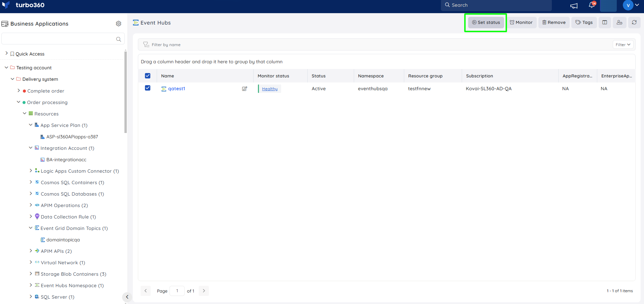Open the notifications bell icon
Viewport: 644px width, 304px height.
(x=592, y=5)
